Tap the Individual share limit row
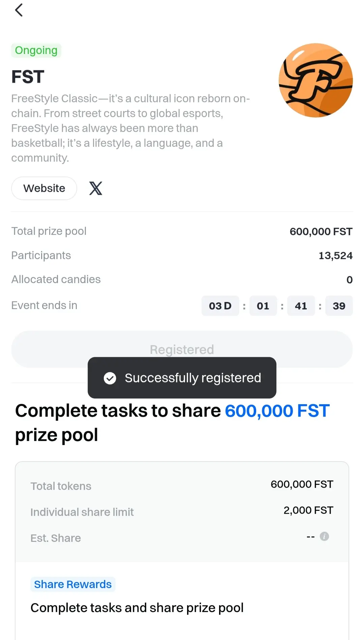Viewport: 364px width, 640px height. [182, 511]
